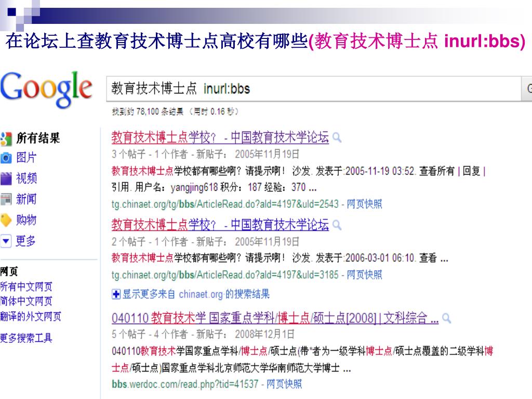Click the URL tg.chinaet.org ending uId=2543

tap(225, 204)
